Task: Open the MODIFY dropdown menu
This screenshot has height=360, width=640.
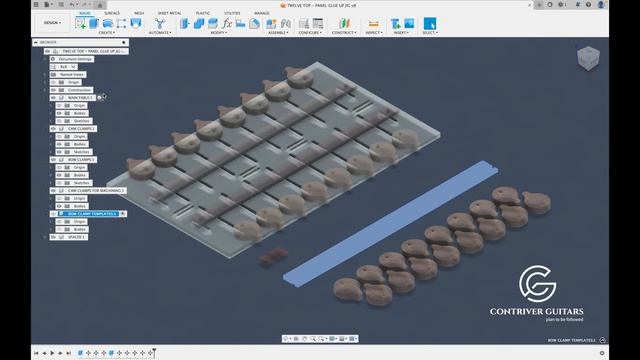Action: 219,33
